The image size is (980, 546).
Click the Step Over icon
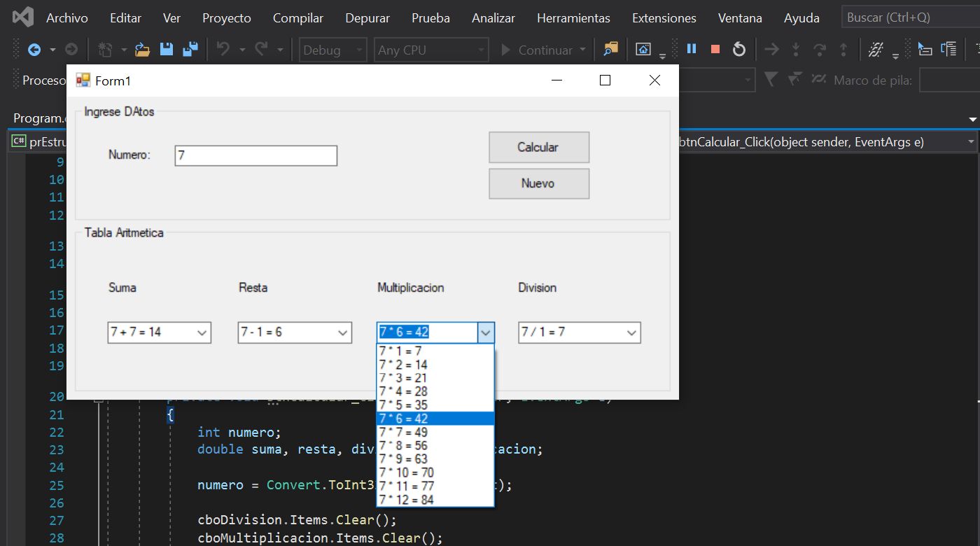click(820, 49)
